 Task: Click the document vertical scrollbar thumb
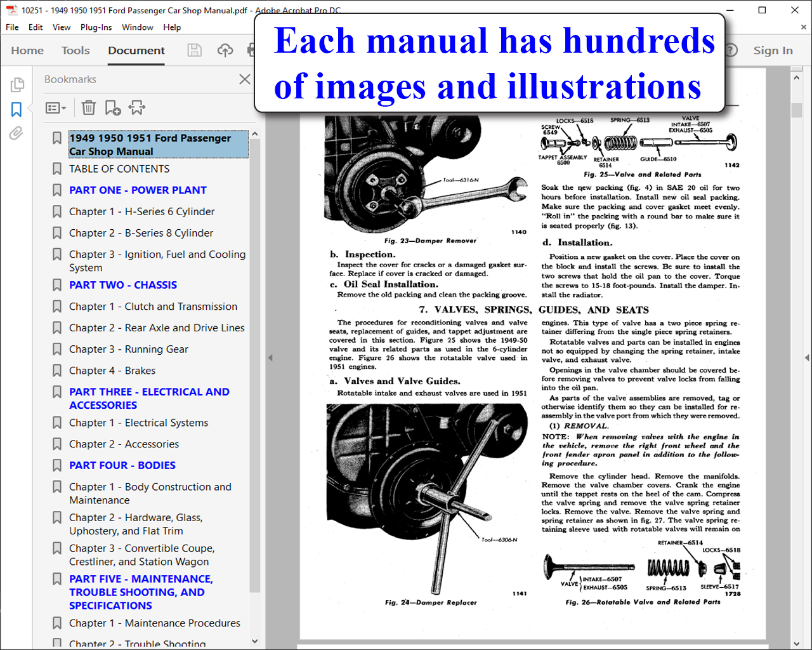click(x=797, y=109)
